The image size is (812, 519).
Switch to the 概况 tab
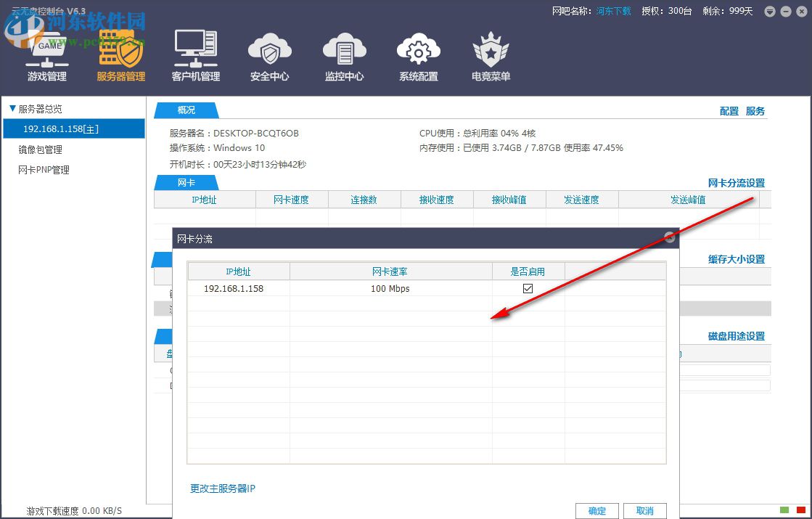click(x=186, y=110)
